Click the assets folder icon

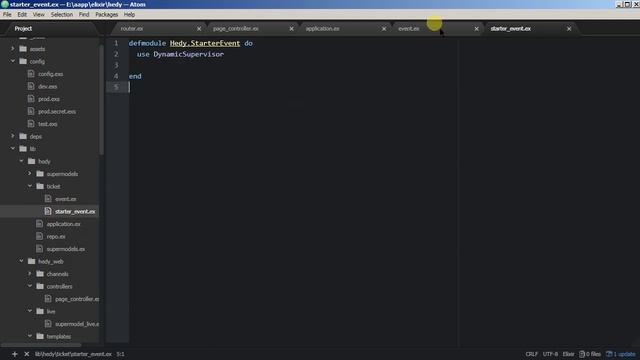point(23,49)
